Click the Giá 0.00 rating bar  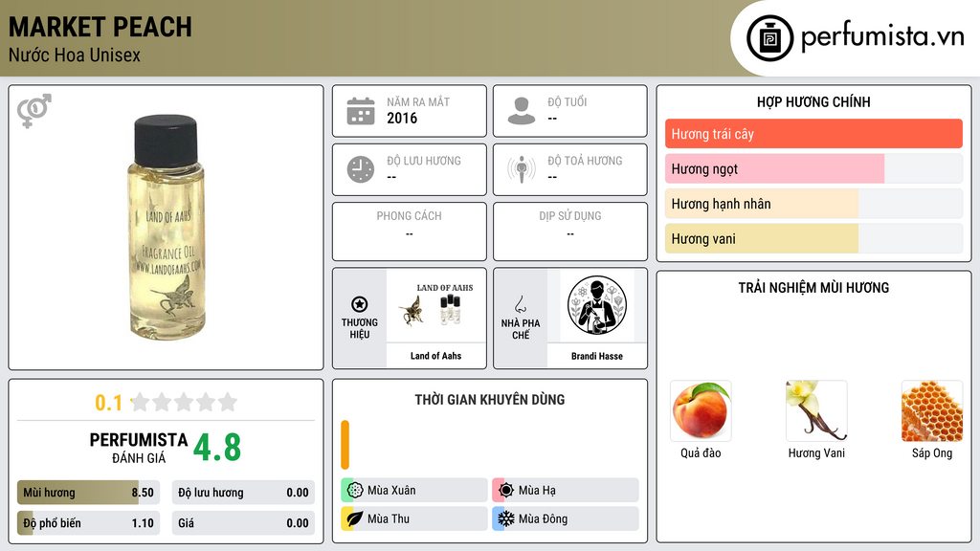[x=243, y=523]
